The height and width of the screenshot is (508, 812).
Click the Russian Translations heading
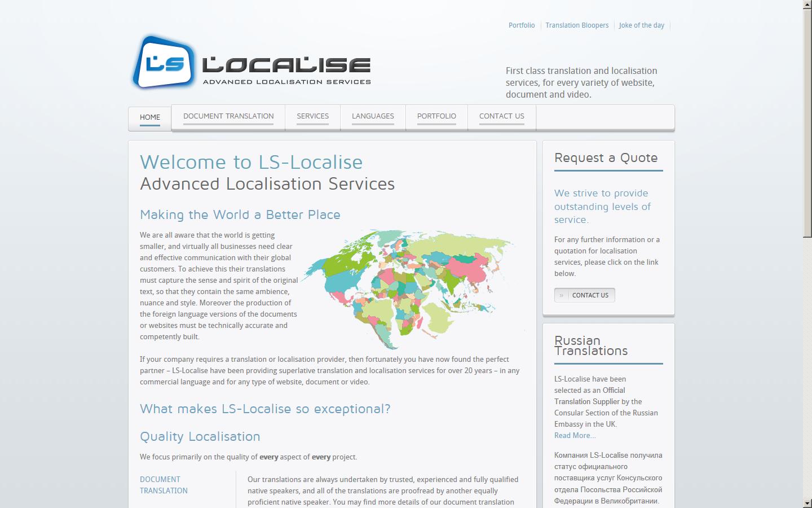pos(591,345)
